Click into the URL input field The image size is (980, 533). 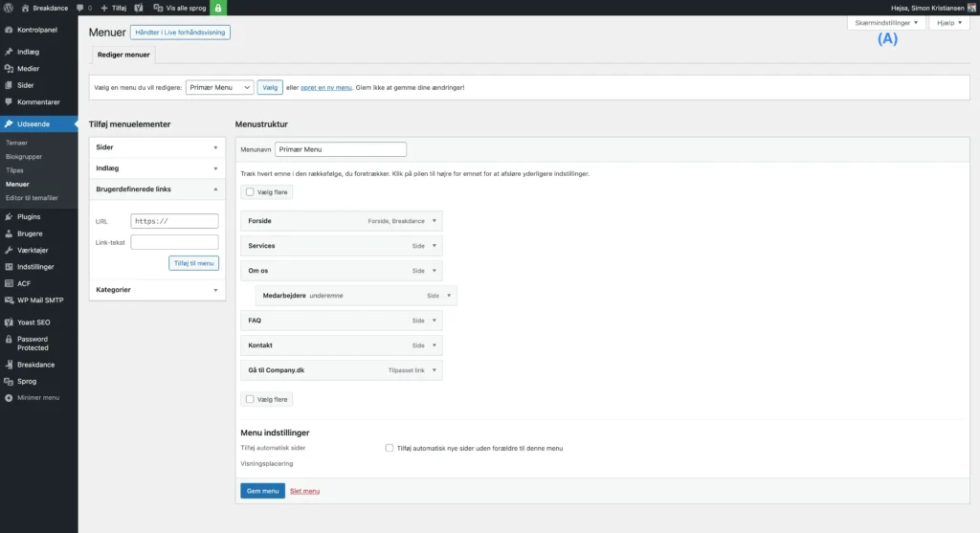pos(174,221)
